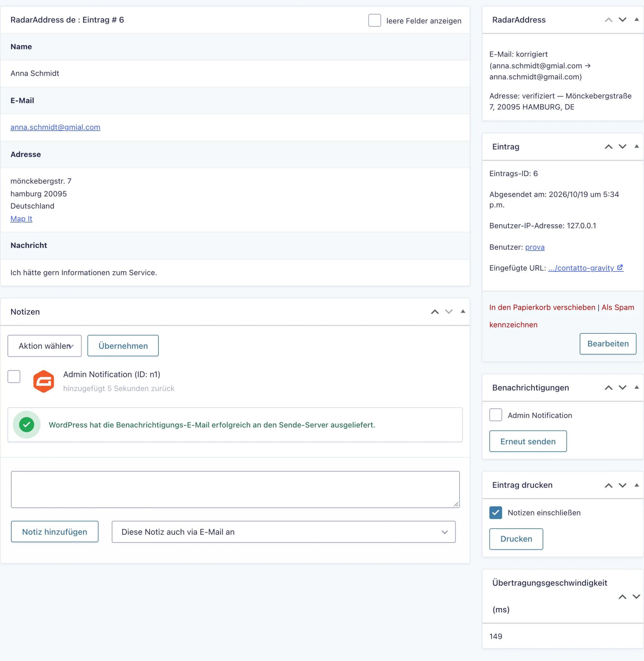644x661 pixels.
Task: Click the note text area
Action: (235, 489)
